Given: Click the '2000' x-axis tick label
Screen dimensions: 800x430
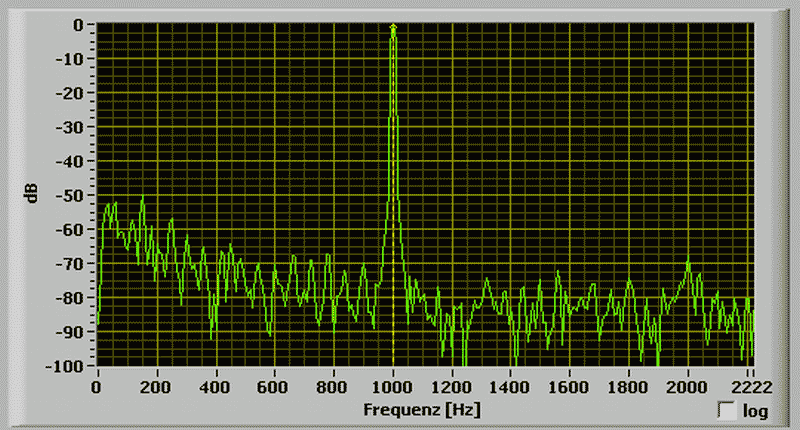Looking at the screenshot, I should [687, 388].
